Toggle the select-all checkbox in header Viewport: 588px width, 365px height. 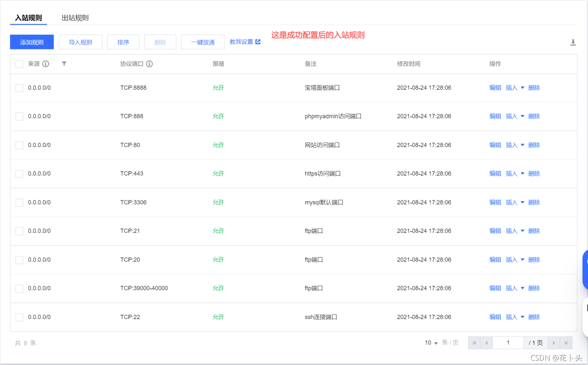tap(19, 64)
